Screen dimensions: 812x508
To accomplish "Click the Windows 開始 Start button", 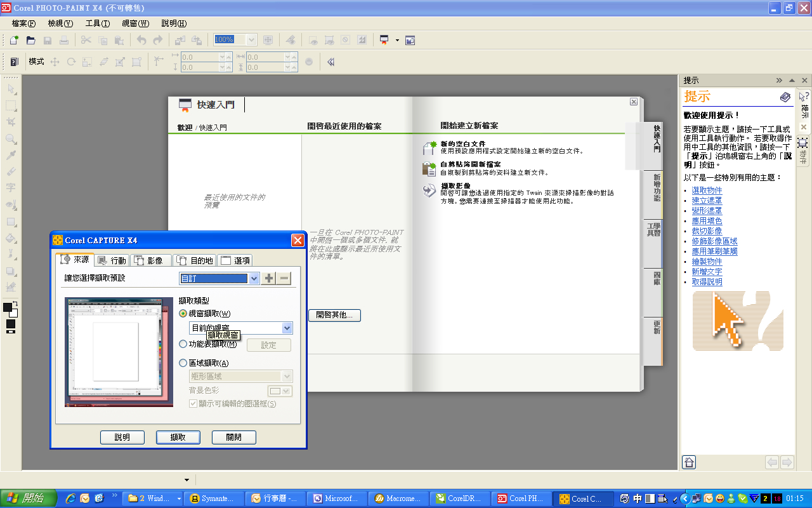I will tap(28, 498).
